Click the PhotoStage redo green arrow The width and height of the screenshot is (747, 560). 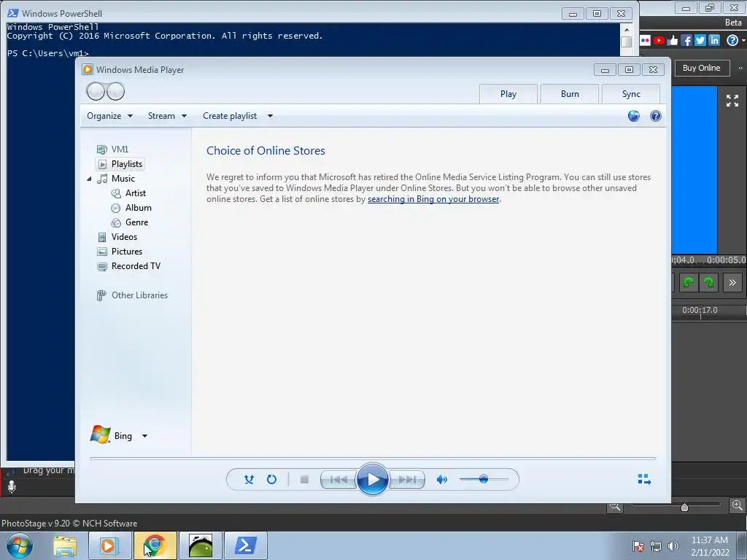708,282
